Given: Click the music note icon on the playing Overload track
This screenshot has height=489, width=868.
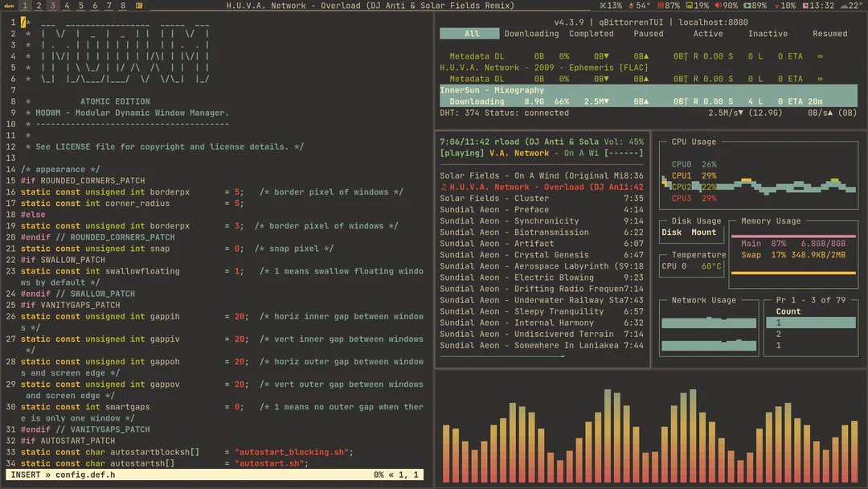Looking at the screenshot, I should pyautogui.click(x=443, y=186).
